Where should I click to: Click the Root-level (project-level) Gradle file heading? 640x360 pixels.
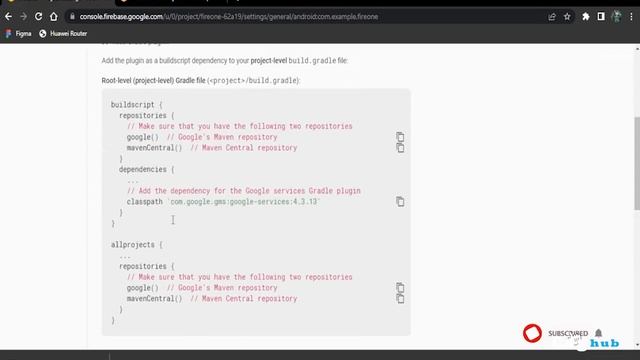pyautogui.click(x=201, y=80)
